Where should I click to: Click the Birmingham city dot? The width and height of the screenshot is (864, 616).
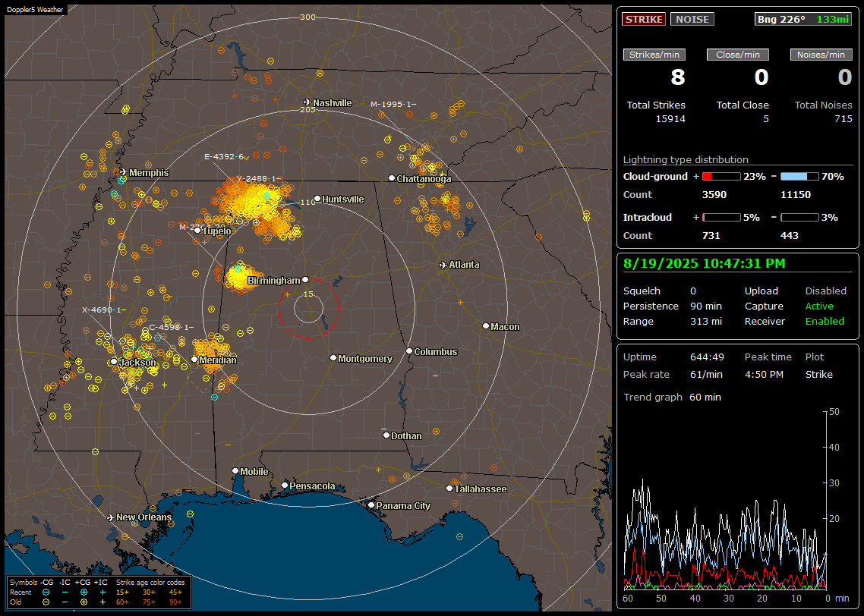pos(305,280)
